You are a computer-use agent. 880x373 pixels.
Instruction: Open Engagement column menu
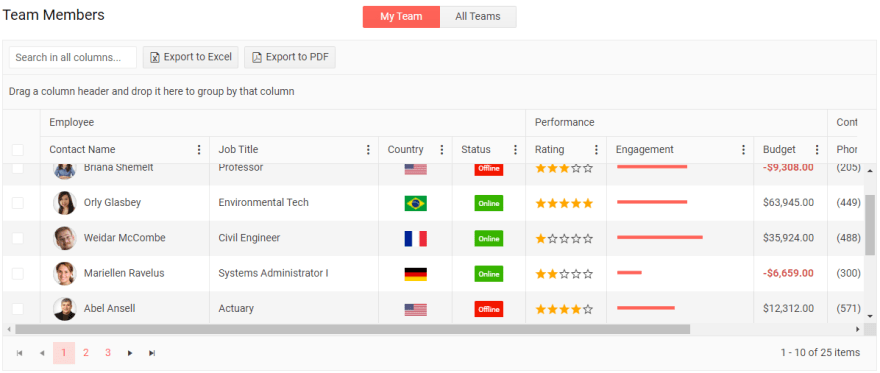pyautogui.click(x=744, y=150)
